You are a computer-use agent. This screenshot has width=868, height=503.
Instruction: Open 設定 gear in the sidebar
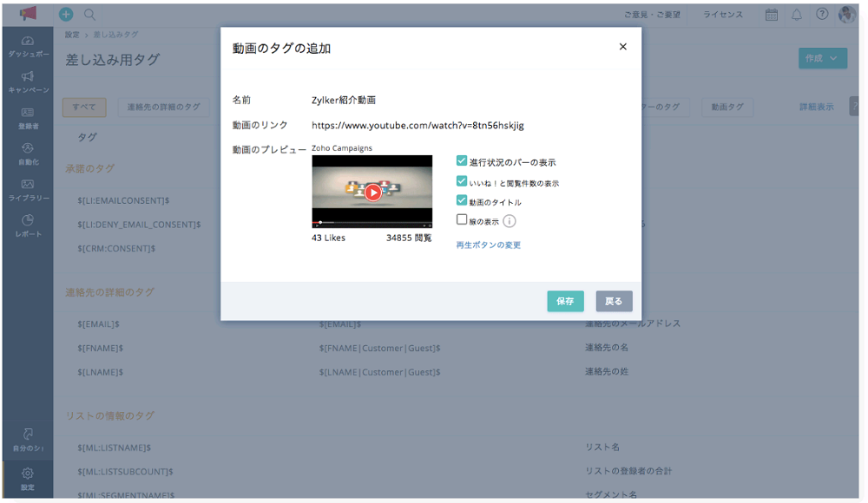tap(28, 480)
